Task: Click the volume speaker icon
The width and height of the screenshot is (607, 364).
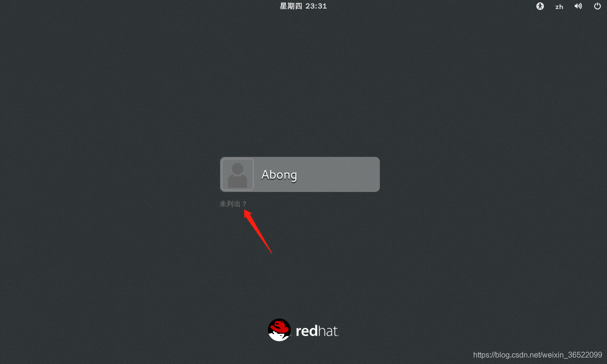Action: [578, 6]
